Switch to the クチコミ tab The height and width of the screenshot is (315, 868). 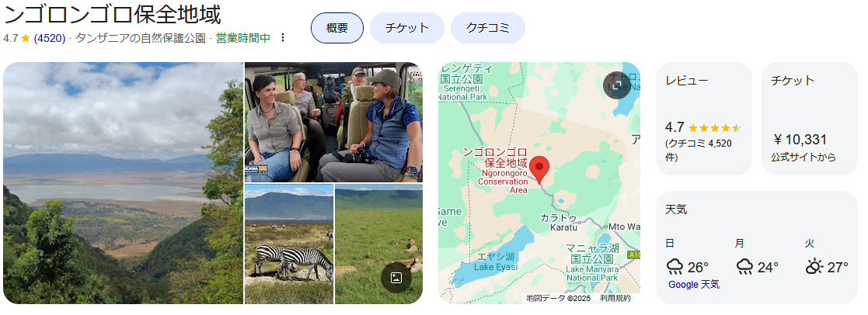488,28
